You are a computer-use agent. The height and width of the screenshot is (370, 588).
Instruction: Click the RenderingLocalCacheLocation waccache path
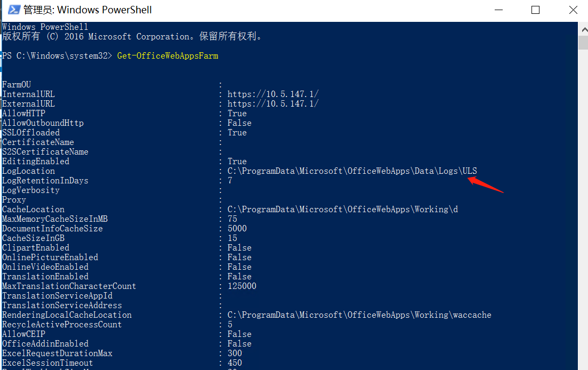(359, 315)
